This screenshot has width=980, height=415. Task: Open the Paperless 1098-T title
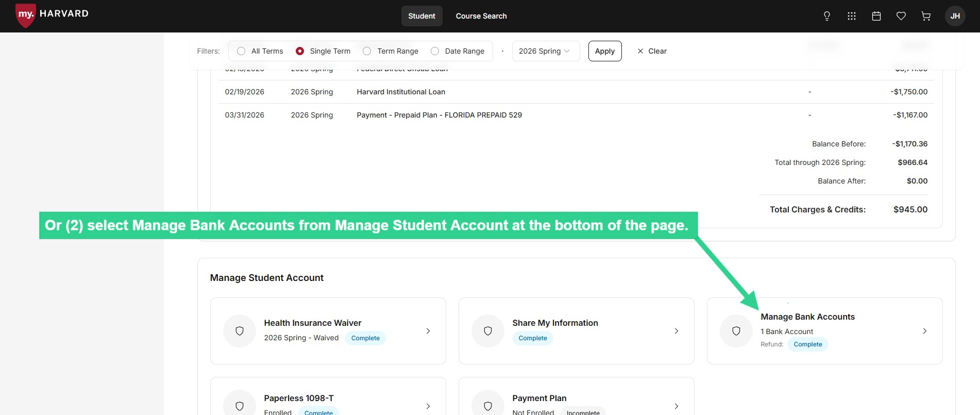299,398
